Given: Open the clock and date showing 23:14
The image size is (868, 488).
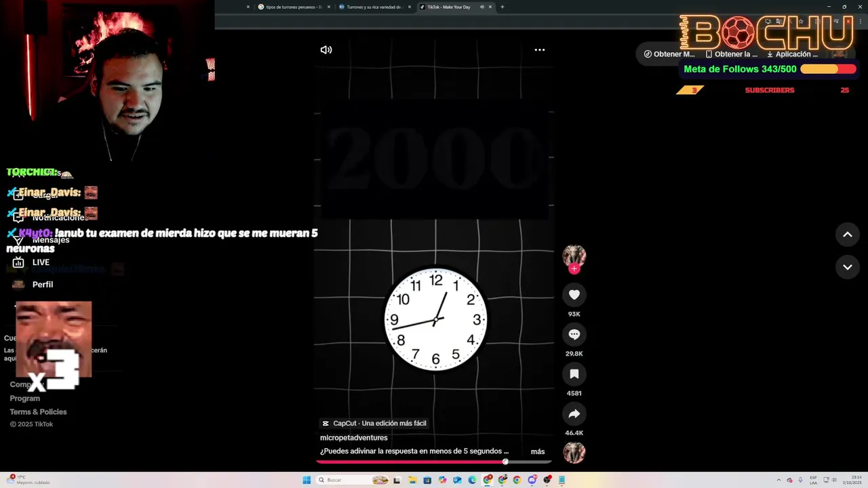Looking at the screenshot, I should (x=852, y=480).
